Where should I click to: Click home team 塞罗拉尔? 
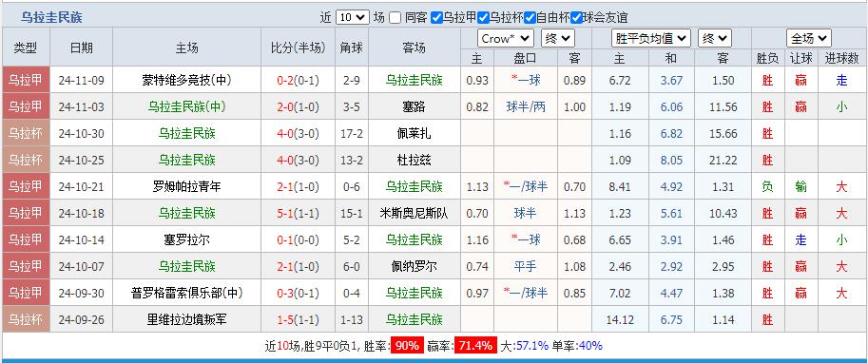(x=186, y=239)
